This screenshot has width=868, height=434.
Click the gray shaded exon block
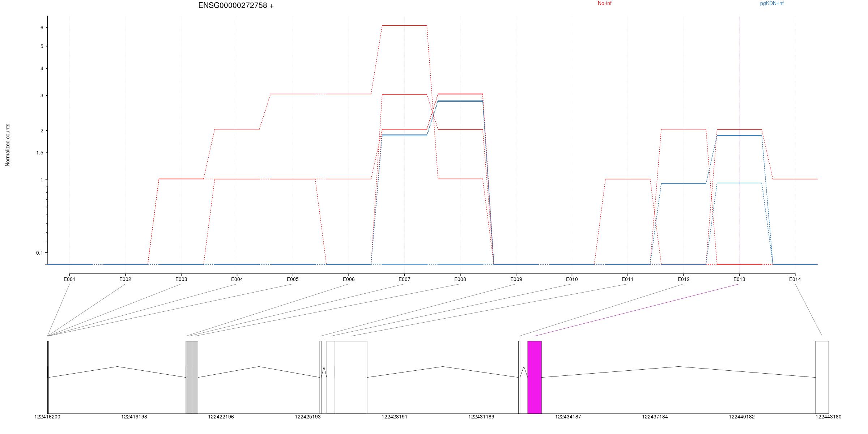point(192,377)
